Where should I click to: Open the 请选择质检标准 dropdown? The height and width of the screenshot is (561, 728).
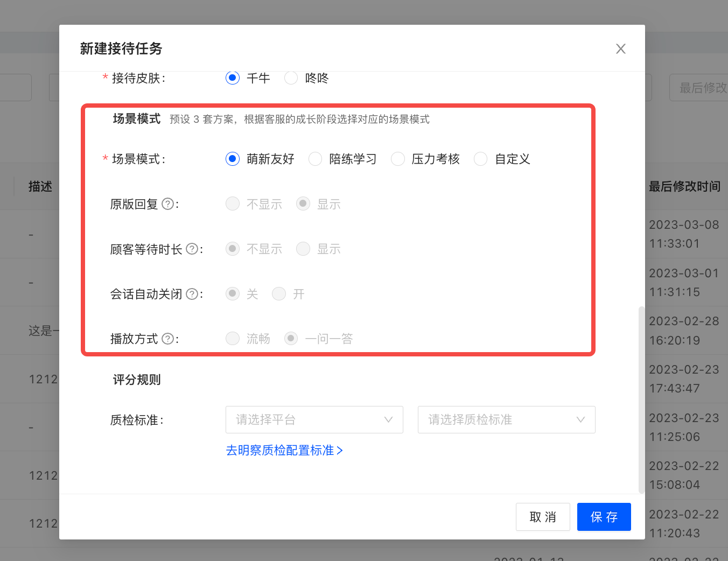pos(507,419)
